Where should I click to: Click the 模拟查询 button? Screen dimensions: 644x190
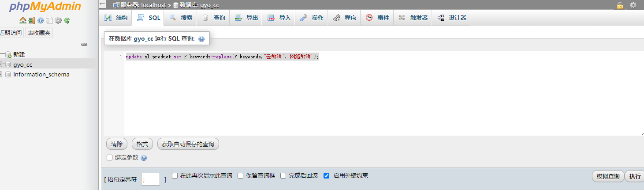608,176
